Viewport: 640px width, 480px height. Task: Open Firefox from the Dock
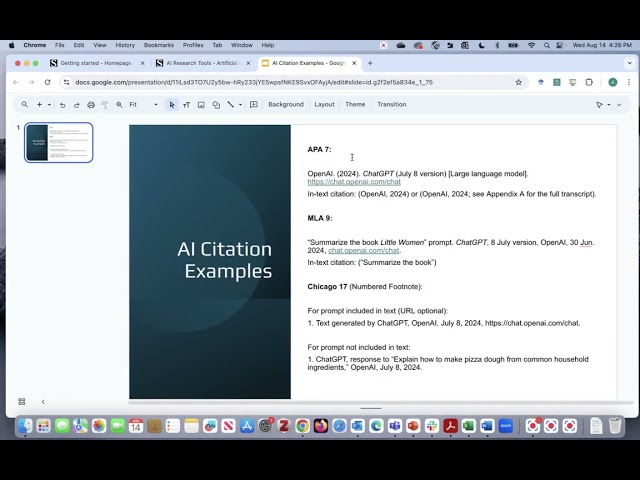pos(321,426)
